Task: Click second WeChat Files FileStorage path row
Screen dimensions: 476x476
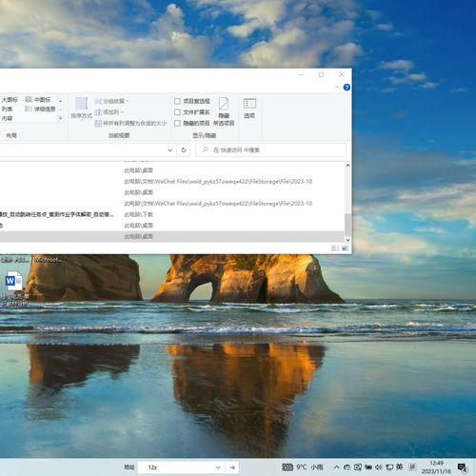Action: [171, 204]
